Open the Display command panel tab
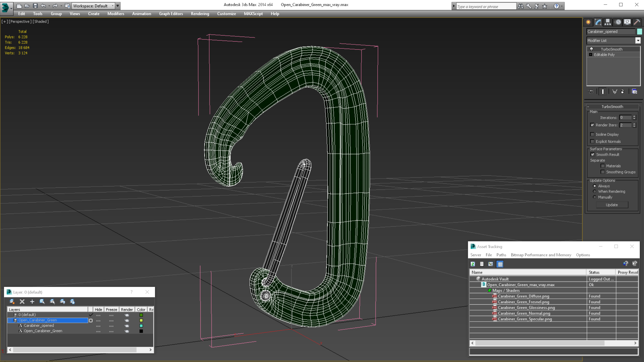 [x=627, y=22]
